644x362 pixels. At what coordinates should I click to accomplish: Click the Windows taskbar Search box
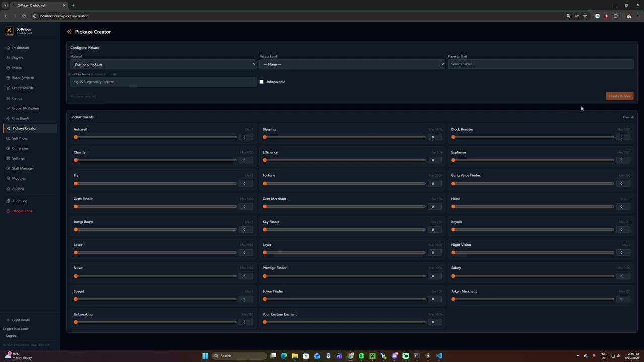[x=239, y=356]
